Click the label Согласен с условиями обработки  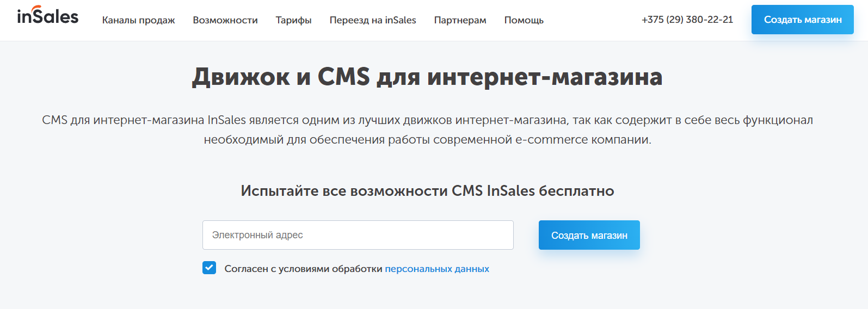click(x=304, y=269)
